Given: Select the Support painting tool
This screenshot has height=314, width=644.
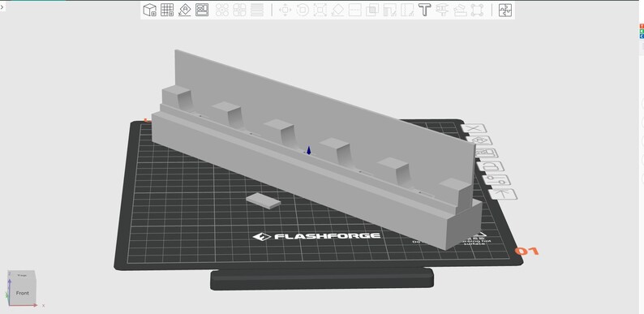Looking at the screenshot, I should click(x=389, y=10).
